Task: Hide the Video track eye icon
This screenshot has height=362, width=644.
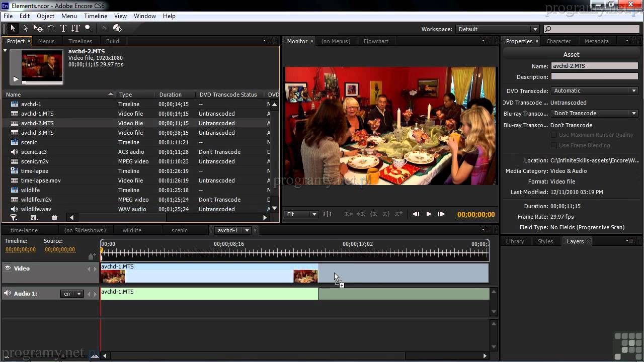Action: [8, 268]
